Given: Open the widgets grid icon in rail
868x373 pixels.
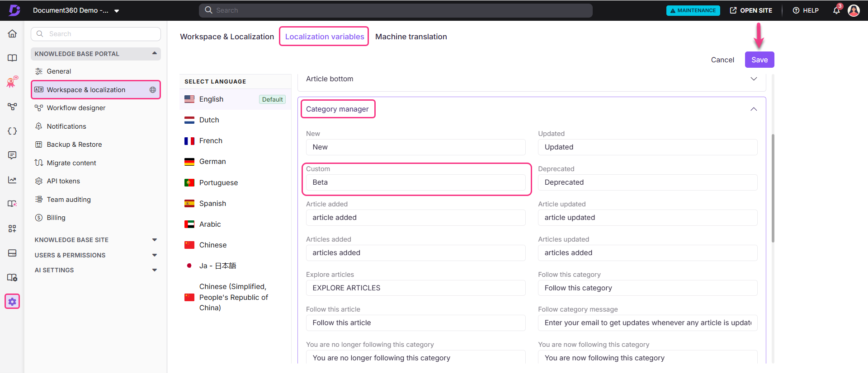Looking at the screenshot, I should point(12,228).
